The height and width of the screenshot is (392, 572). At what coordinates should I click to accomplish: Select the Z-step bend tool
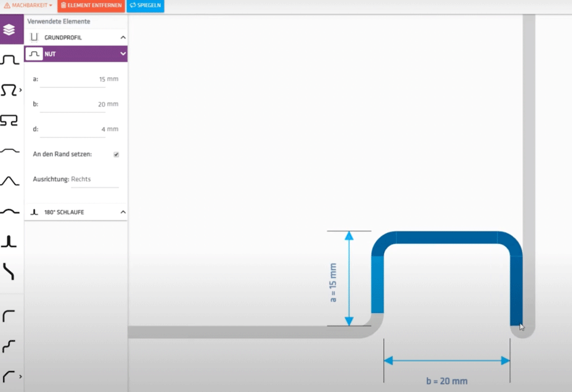click(9, 346)
